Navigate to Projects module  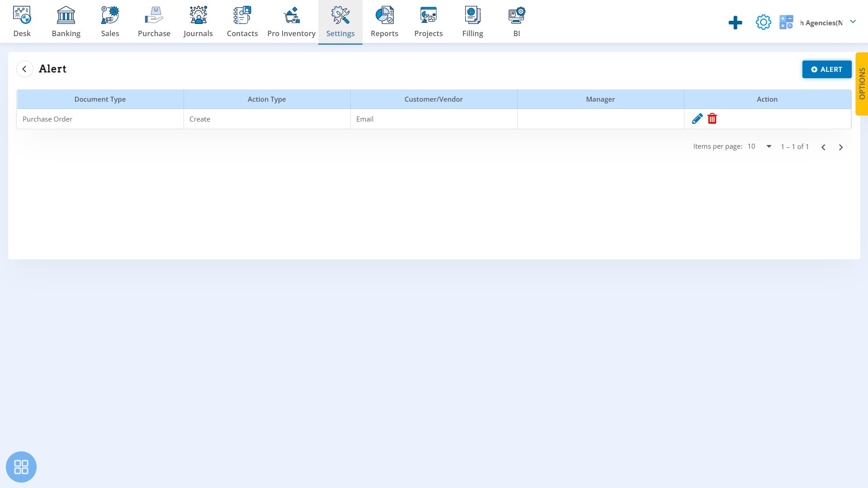[x=428, y=21]
